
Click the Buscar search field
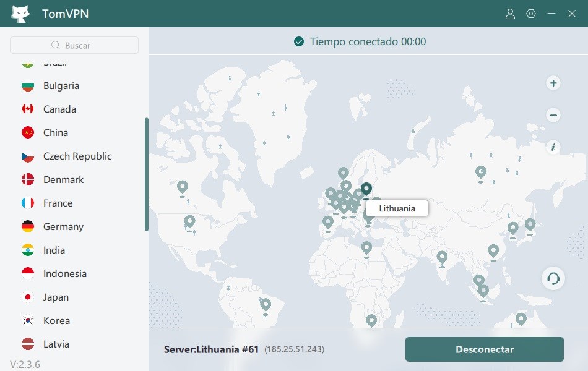click(74, 45)
